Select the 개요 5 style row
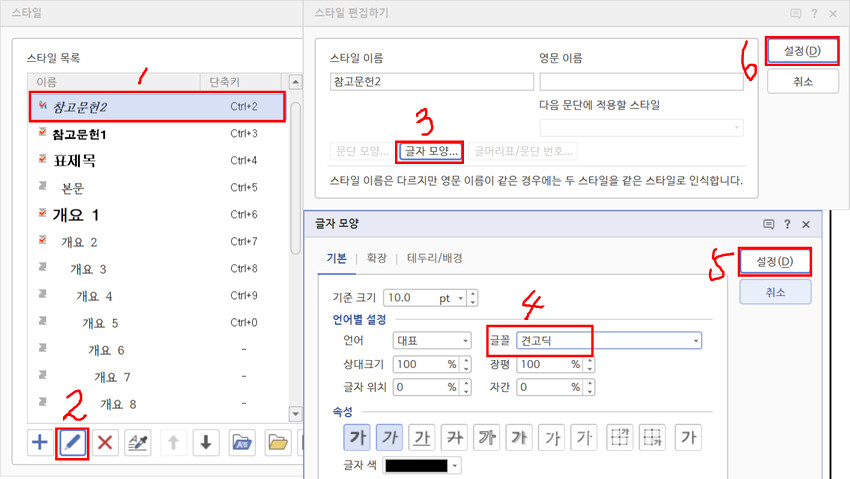This screenshot has height=479, width=850. pos(157,323)
